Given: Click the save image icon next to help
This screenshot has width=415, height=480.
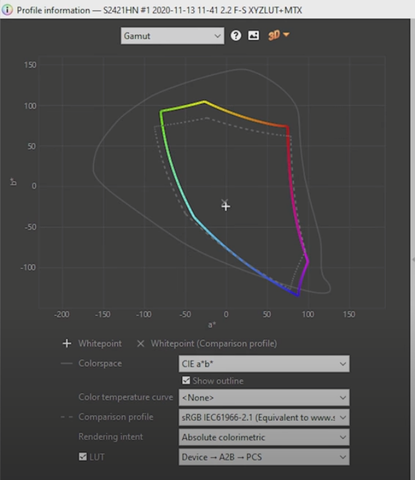Looking at the screenshot, I should [253, 35].
